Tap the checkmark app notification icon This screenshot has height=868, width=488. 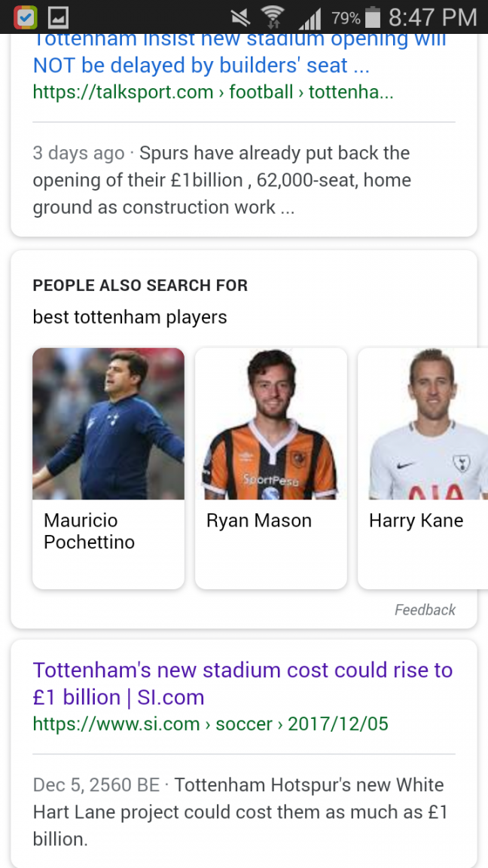[x=26, y=17]
